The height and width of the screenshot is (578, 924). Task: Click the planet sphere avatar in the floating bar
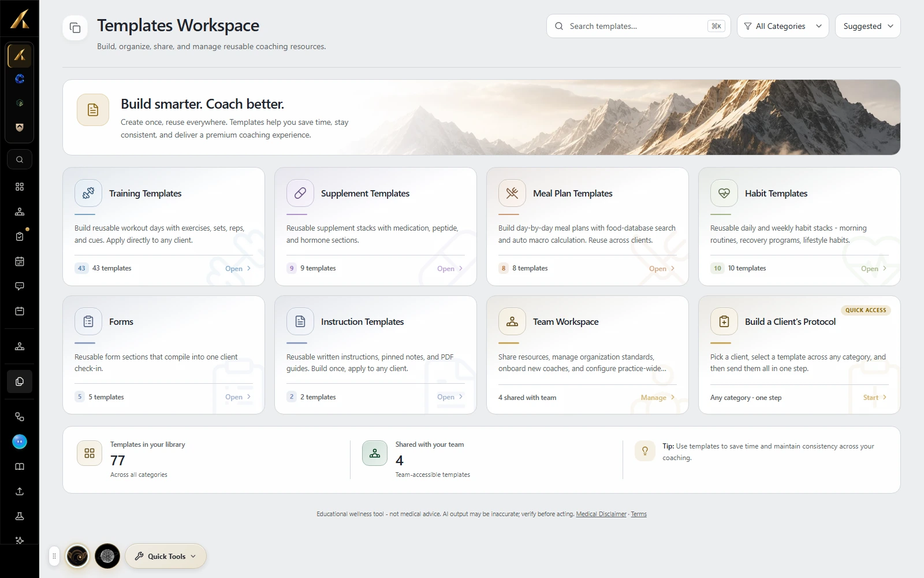point(107,556)
